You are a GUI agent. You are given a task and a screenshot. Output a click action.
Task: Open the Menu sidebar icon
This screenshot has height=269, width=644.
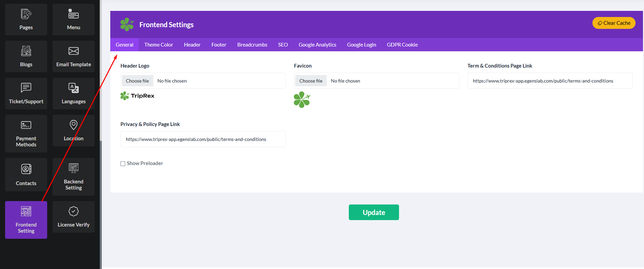[x=74, y=14]
